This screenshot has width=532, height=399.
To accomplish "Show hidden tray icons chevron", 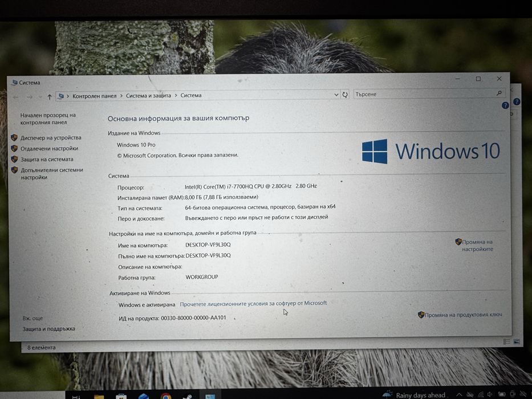I will (x=459, y=395).
